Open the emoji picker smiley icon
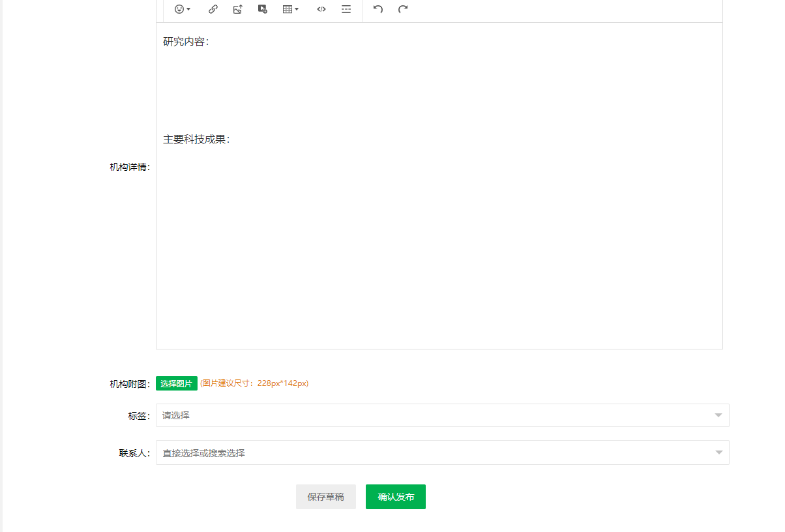This screenshot has height=532, width=785. pos(179,9)
